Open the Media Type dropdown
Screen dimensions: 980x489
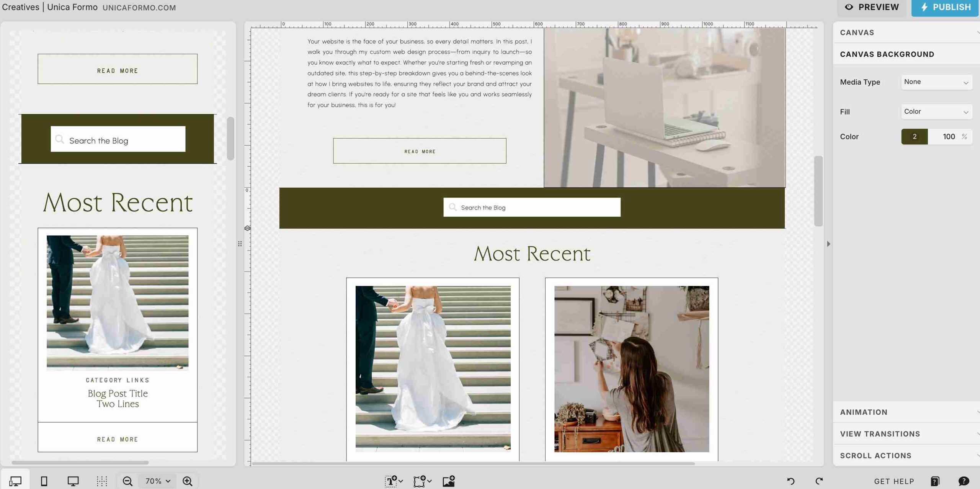click(x=937, y=82)
